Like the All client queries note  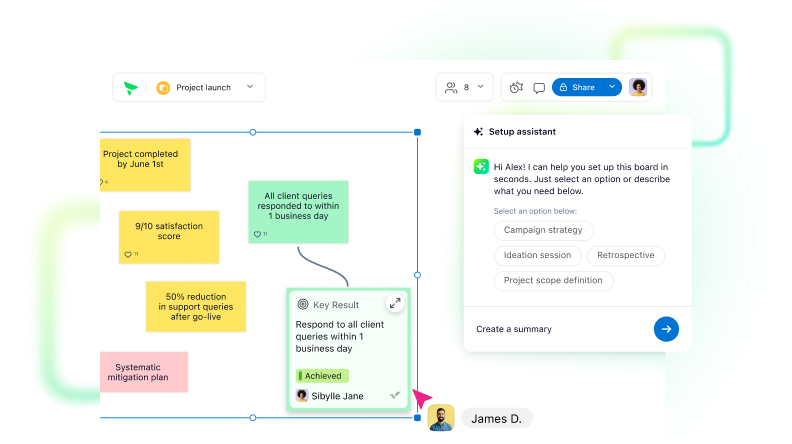(257, 234)
